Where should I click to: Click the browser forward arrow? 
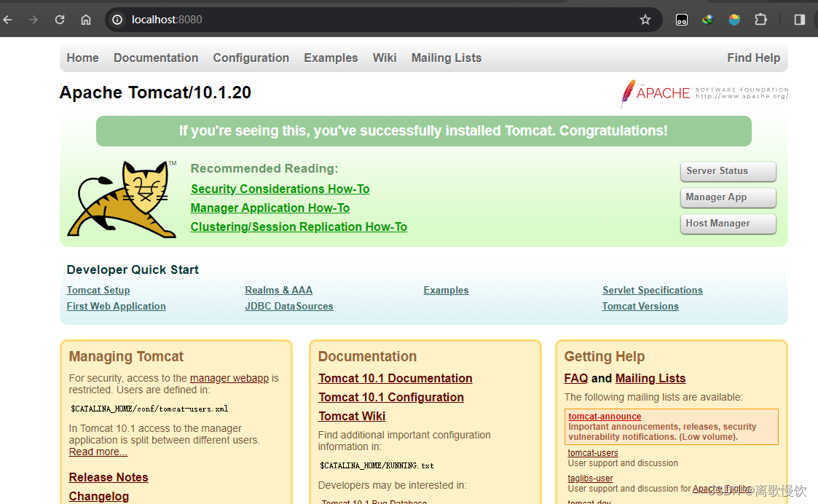tap(34, 20)
